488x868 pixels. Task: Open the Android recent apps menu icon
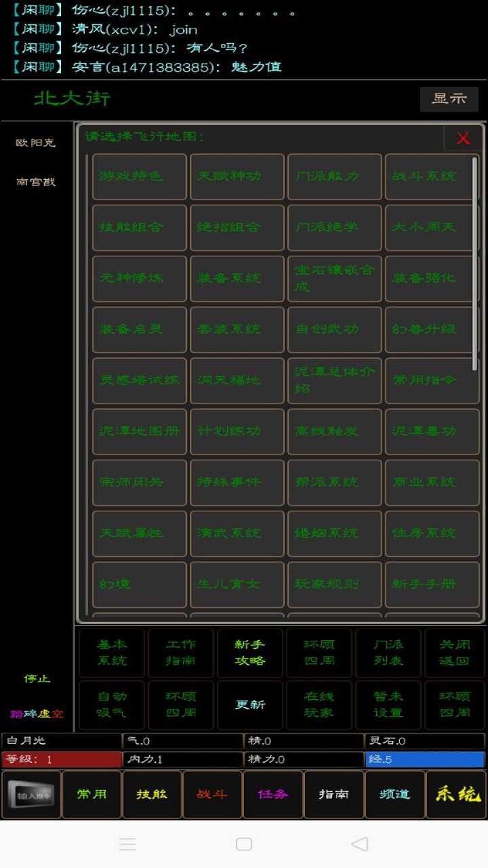coord(127,844)
